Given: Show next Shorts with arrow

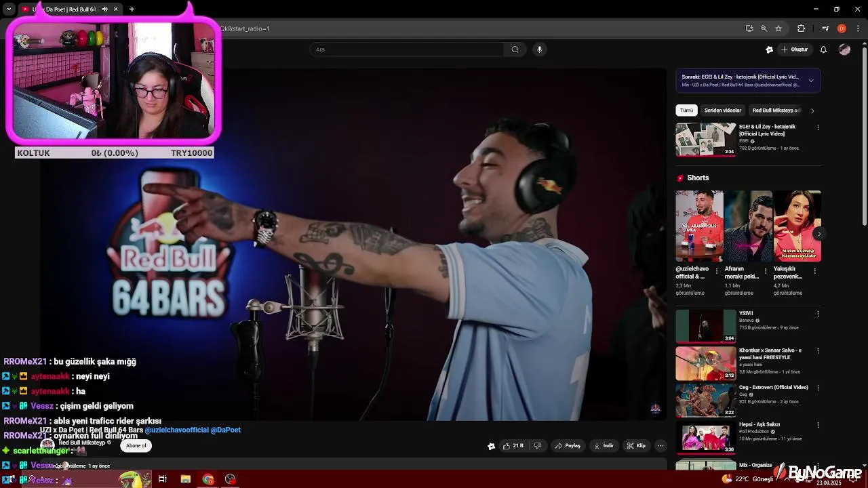Looking at the screenshot, I should coord(818,234).
